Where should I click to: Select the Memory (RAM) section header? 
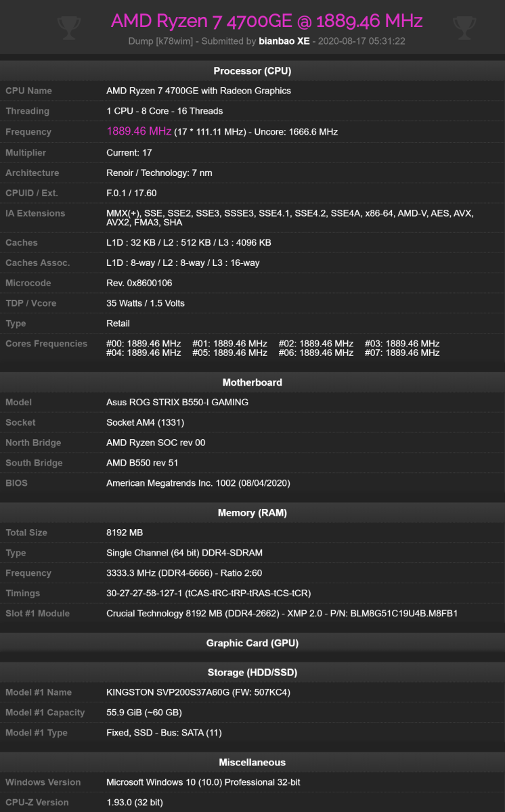(x=252, y=513)
